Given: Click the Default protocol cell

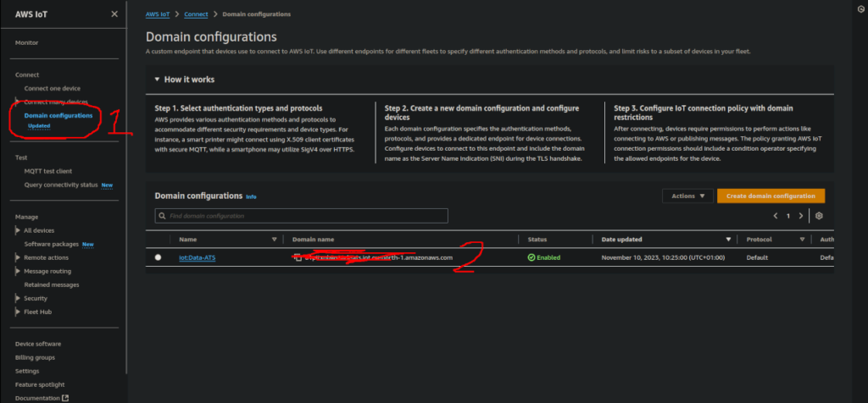Looking at the screenshot, I should (x=757, y=257).
